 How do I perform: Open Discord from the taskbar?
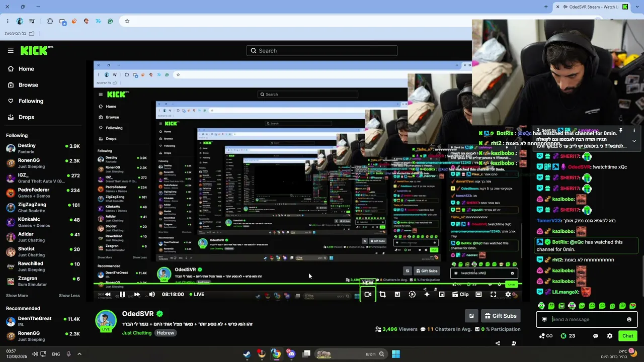pos(291,354)
